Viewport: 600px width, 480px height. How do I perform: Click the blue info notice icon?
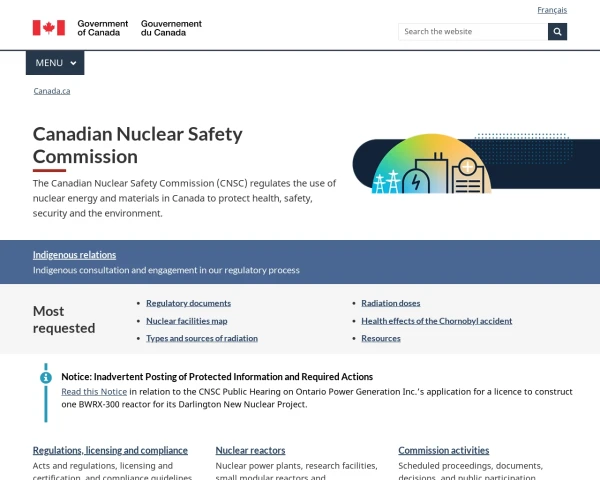pos(46,377)
